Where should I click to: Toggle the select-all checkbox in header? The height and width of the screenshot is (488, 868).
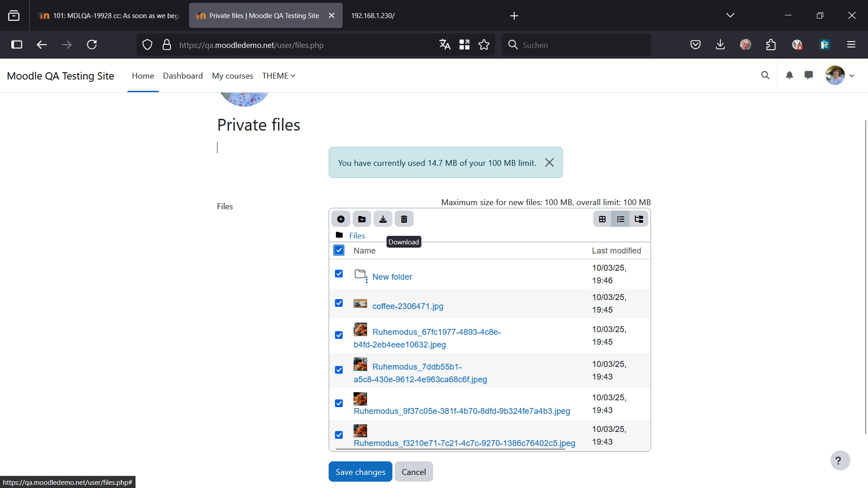(339, 250)
